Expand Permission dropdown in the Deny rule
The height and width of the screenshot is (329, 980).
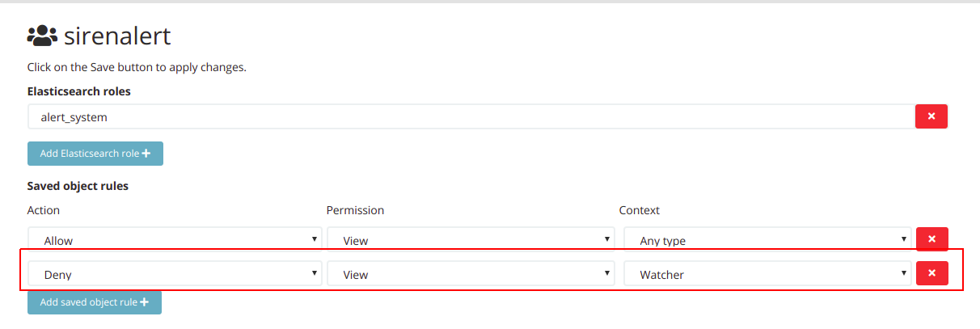pyautogui.click(x=470, y=275)
